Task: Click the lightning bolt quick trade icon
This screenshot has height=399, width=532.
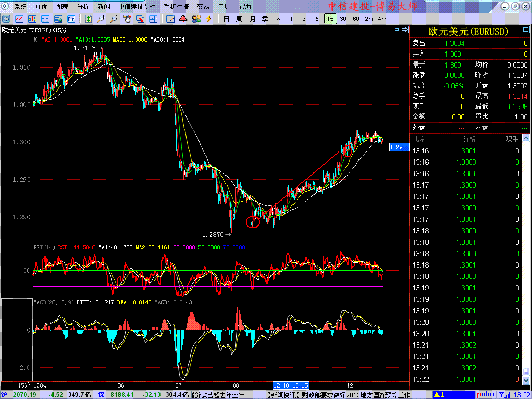Action: pyautogui.click(x=209, y=19)
